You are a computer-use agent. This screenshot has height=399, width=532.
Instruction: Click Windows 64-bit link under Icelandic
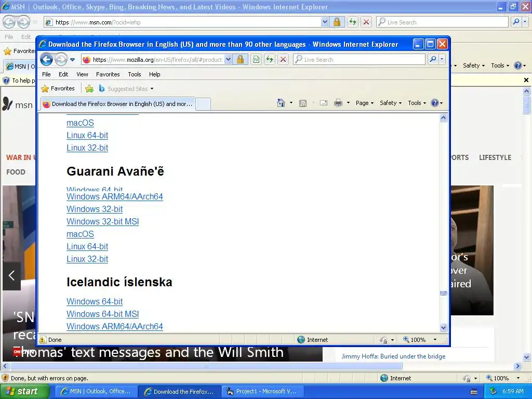(x=95, y=302)
